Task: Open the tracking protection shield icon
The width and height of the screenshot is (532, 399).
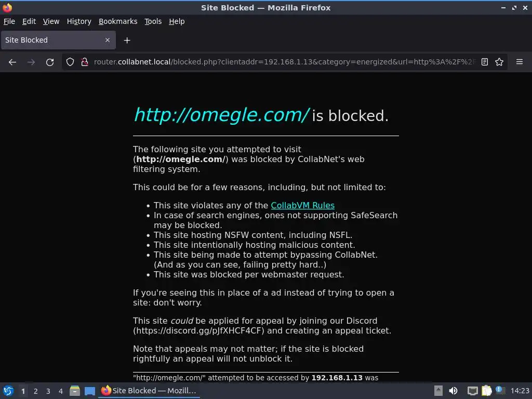Action: [x=70, y=62]
